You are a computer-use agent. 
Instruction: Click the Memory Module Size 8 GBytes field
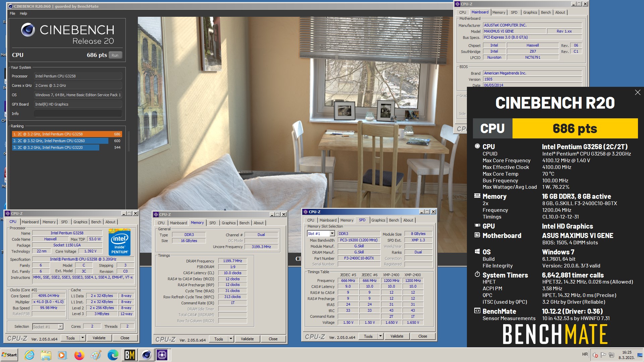(x=418, y=234)
